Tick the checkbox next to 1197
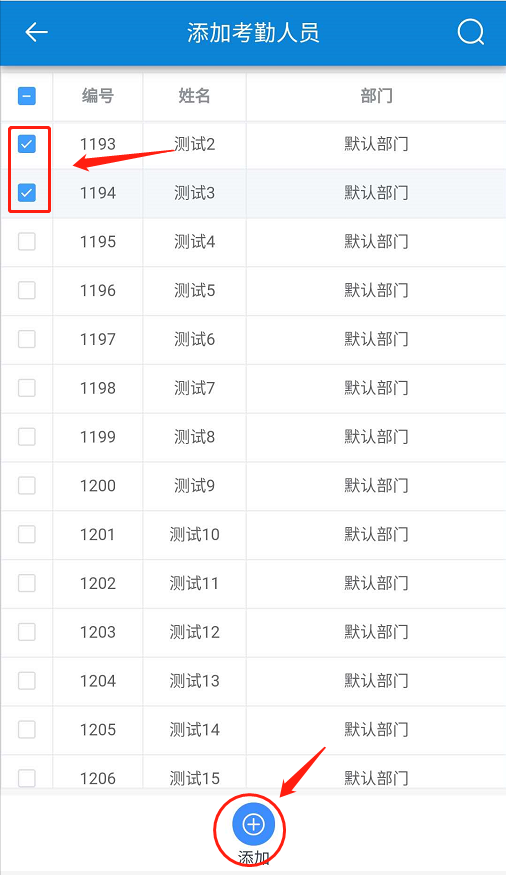Image resolution: width=506 pixels, height=875 pixels. pos(27,339)
